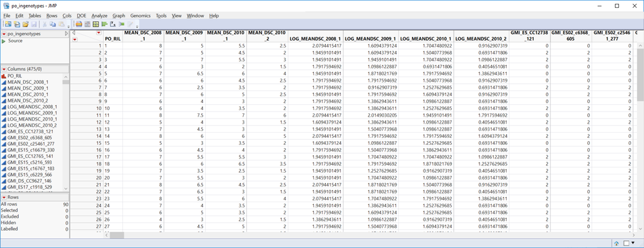Open the Genomics menu
Image resolution: width=644 pixels, height=248 pixels.
141,15
